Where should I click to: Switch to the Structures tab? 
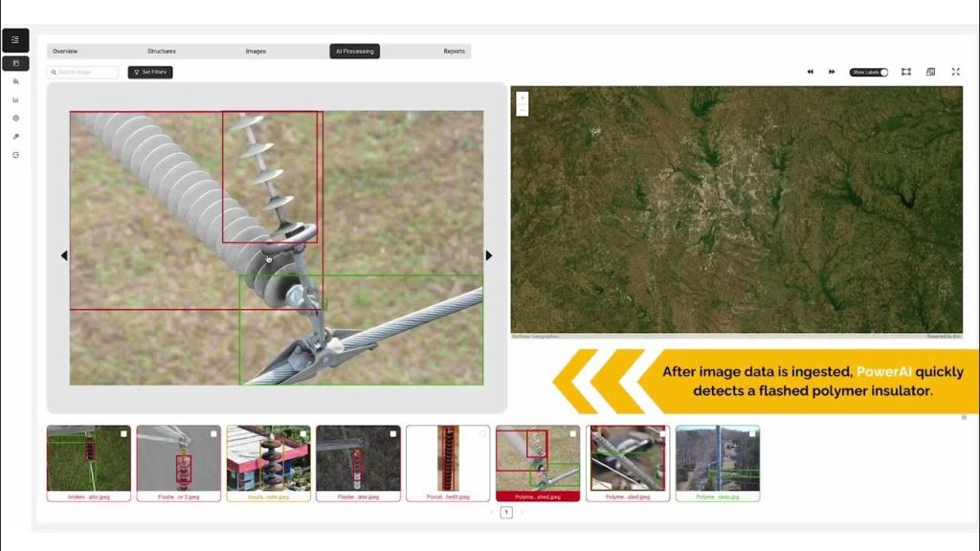[x=162, y=52]
